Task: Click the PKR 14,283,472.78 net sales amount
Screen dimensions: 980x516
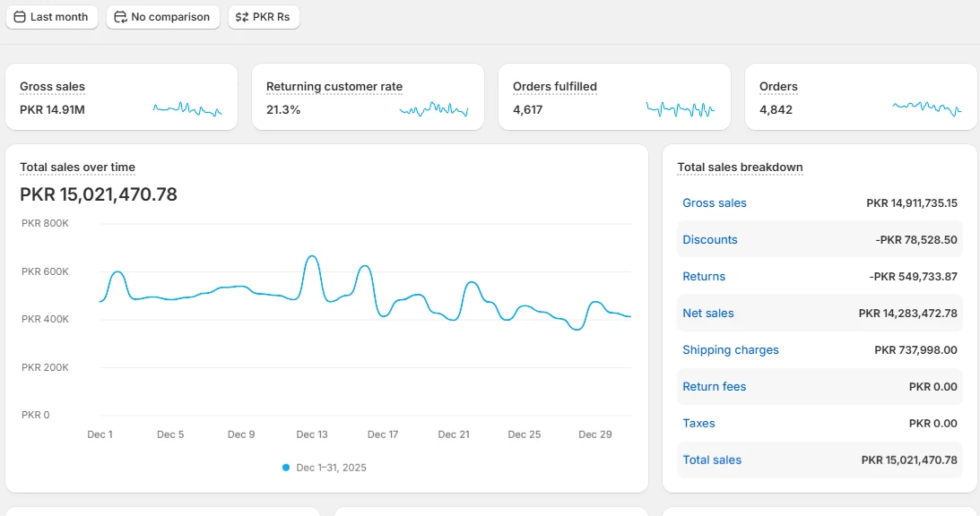Action: point(908,314)
